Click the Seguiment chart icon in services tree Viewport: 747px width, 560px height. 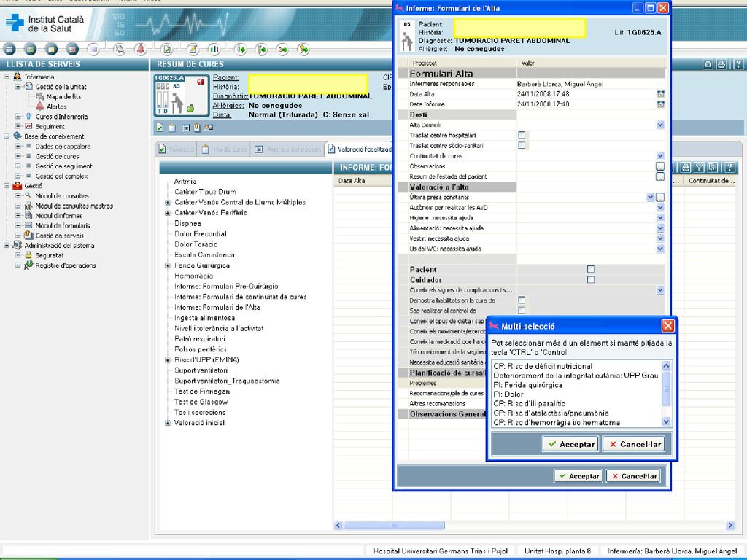pos(28,126)
